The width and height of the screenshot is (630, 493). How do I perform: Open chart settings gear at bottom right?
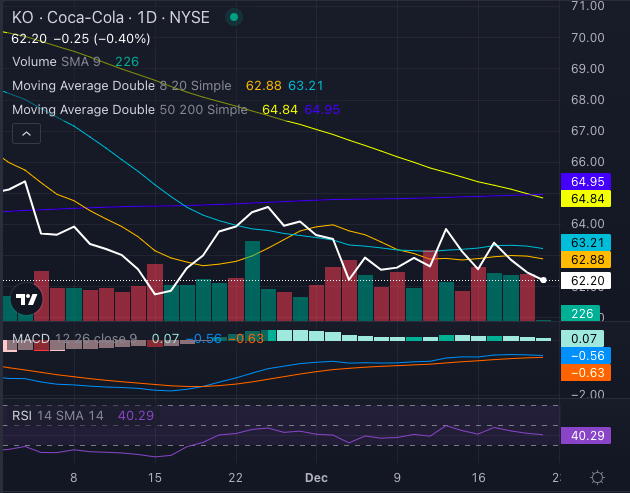click(x=597, y=478)
